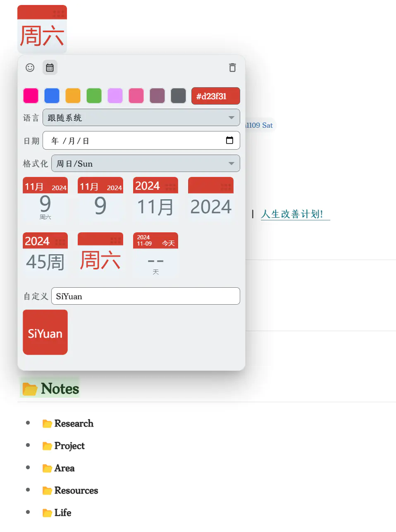Image resolution: width=396 pixels, height=532 pixels.
Task: Select the blue color swatch
Action: 52,95
